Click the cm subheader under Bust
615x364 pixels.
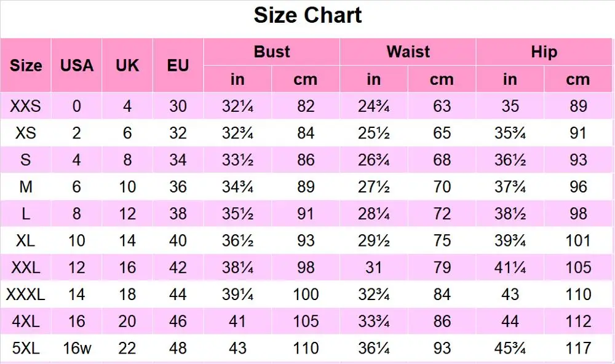pos(306,79)
